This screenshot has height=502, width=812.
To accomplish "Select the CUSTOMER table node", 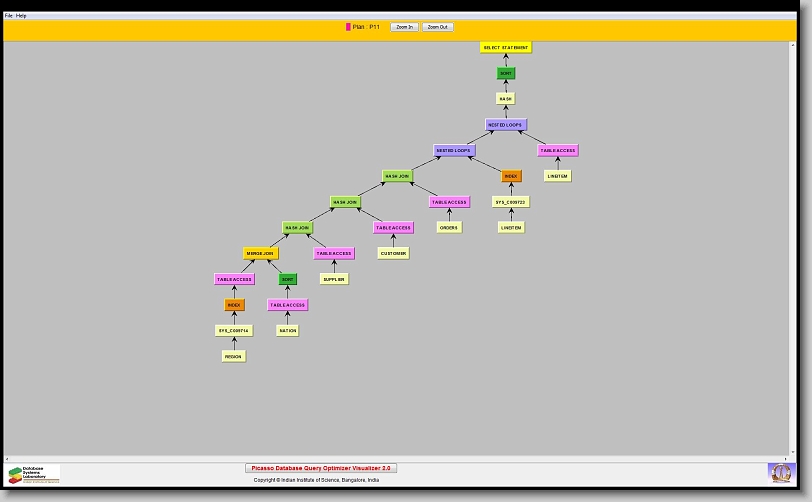I will tap(393, 253).
